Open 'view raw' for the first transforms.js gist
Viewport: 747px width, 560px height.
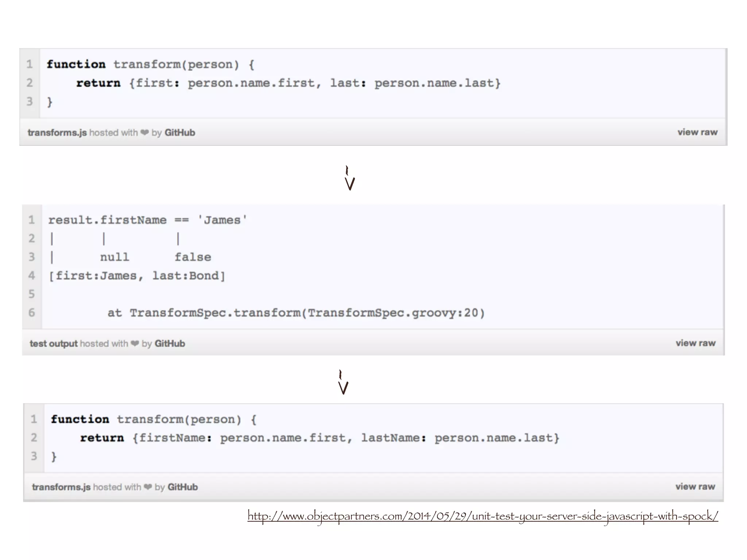(697, 132)
